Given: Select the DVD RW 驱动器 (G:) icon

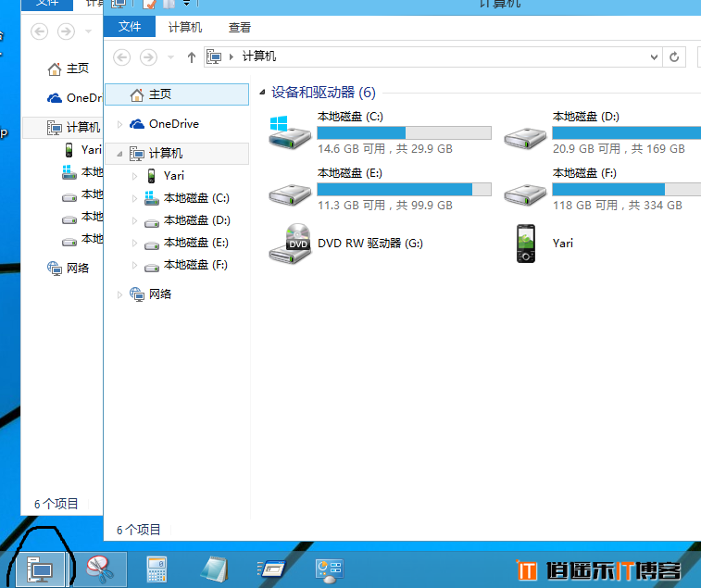Looking at the screenshot, I should (290, 244).
